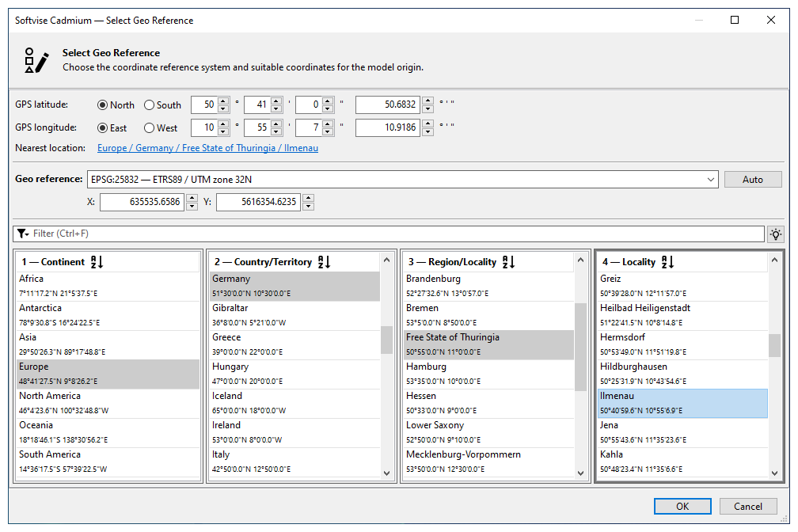
Task: Click the latitude minutes field showing 41
Action: (x=257, y=104)
